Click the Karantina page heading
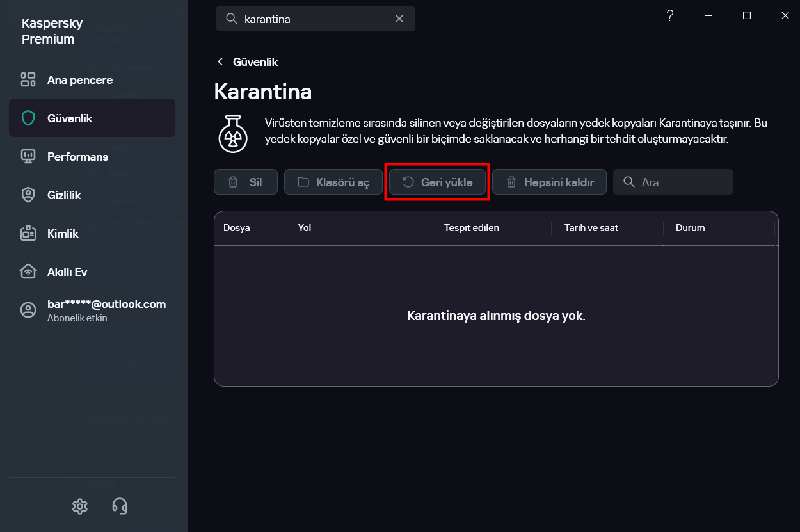The image size is (800, 532). tap(263, 92)
